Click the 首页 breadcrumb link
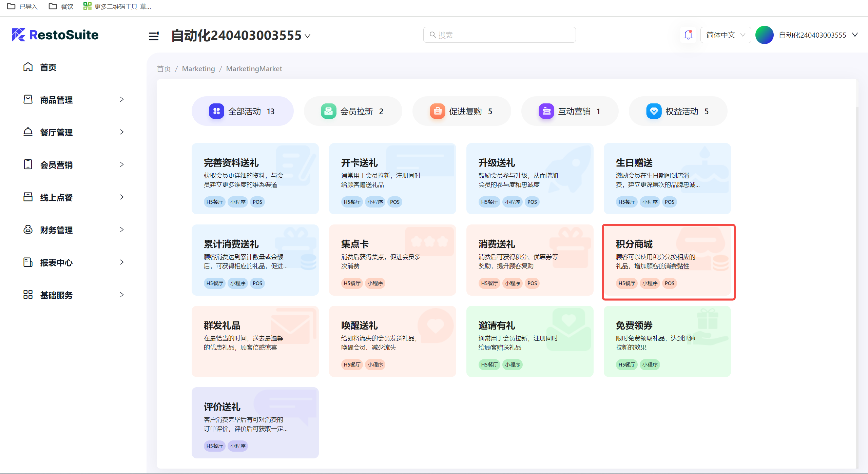This screenshot has height=474, width=868. pos(164,69)
